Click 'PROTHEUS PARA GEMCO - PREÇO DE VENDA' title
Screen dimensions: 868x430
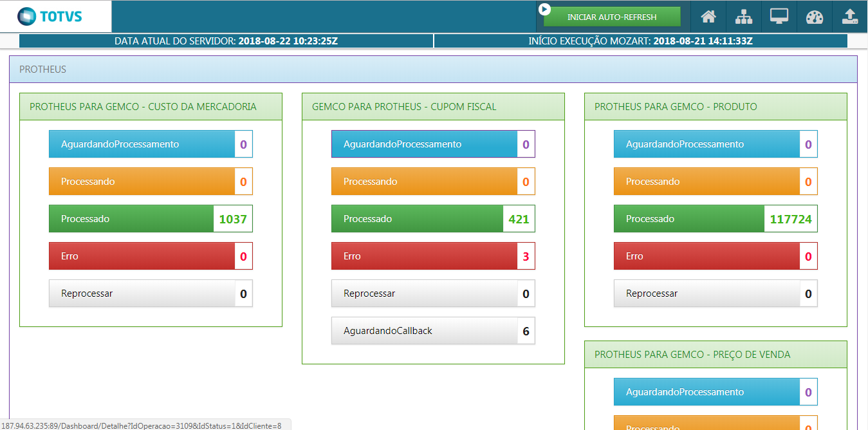(692, 355)
